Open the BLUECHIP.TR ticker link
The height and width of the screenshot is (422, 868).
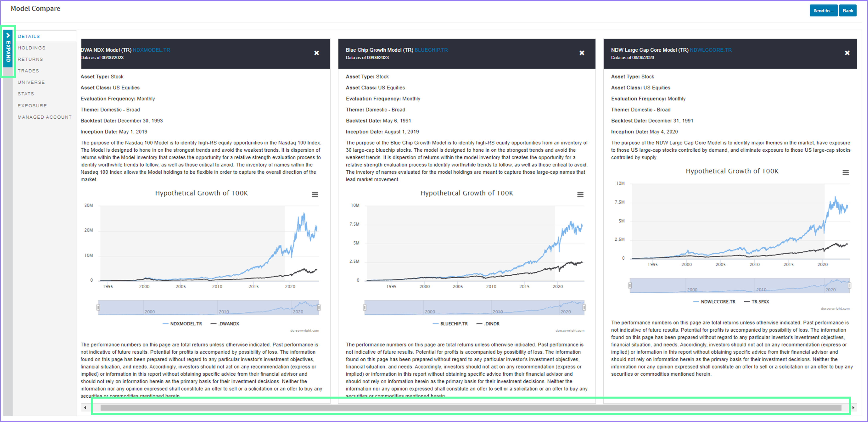click(x=431, y=50)
